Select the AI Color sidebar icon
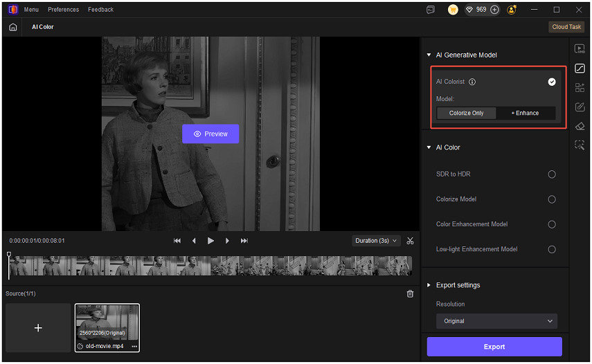Image resolution: width=592 pixels, height=364 pixels. [x=580, y=69]
